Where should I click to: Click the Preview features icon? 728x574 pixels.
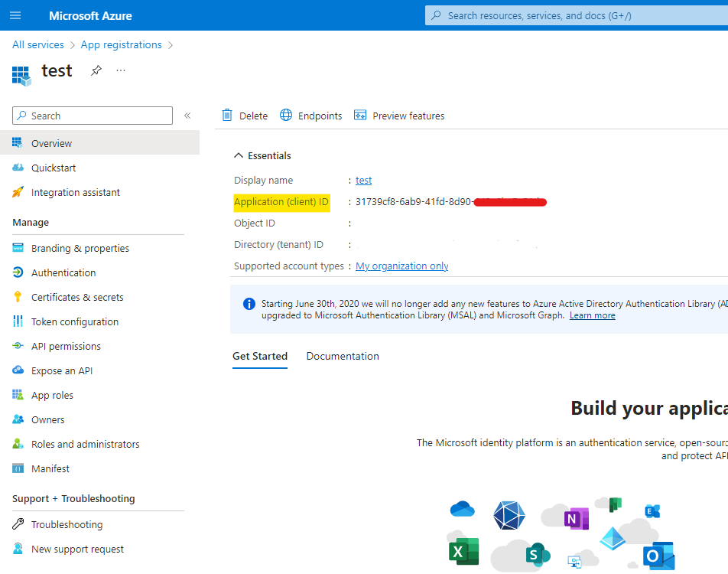360,116
